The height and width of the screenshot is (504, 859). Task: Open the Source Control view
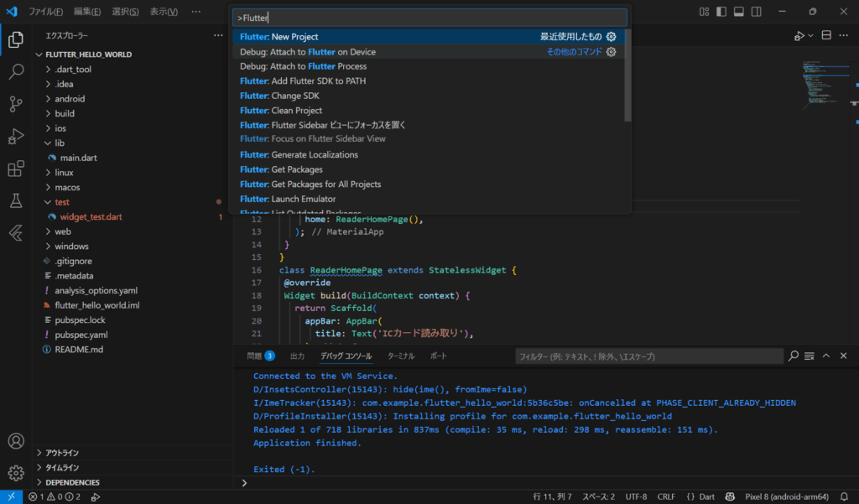[x=16, y=103]
